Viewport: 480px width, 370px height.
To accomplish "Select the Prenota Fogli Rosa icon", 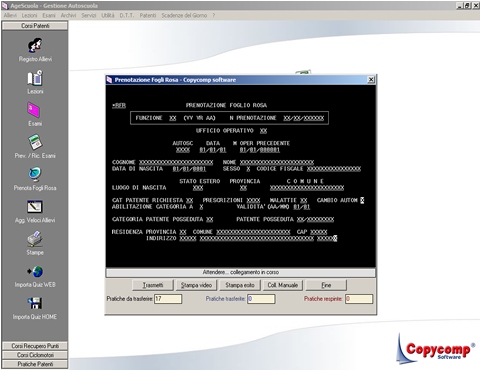I will (35, 174).
